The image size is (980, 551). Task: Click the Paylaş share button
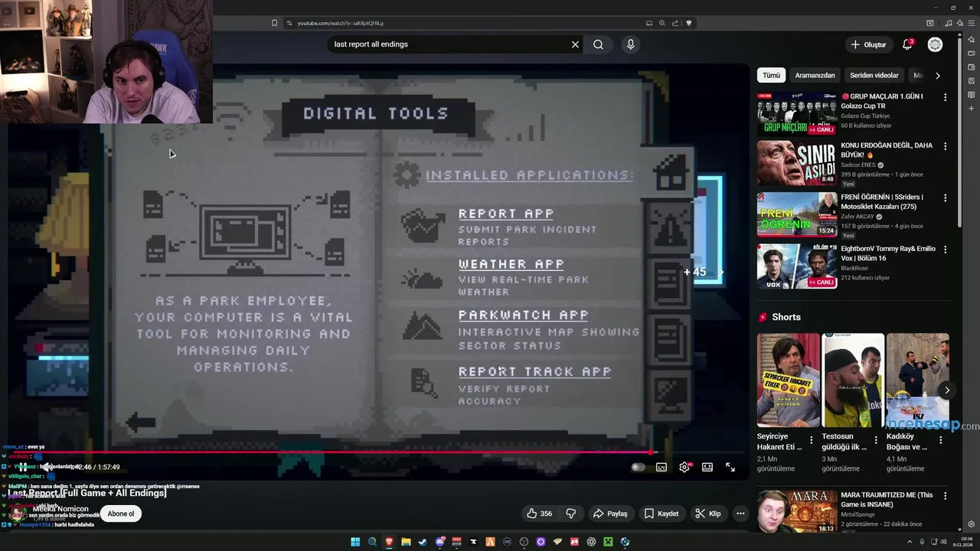click(610, 514)
